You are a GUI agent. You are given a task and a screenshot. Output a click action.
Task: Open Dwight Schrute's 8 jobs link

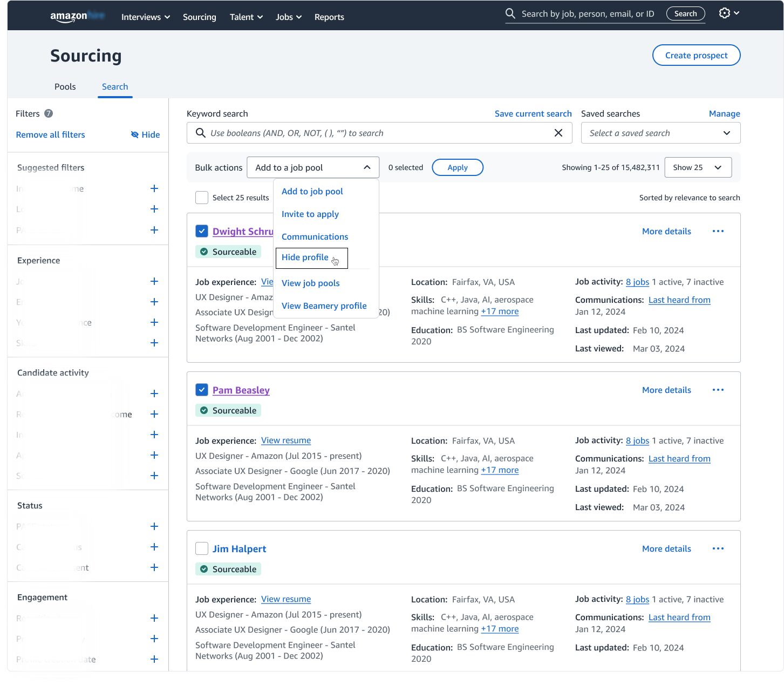tap(637, 282)
